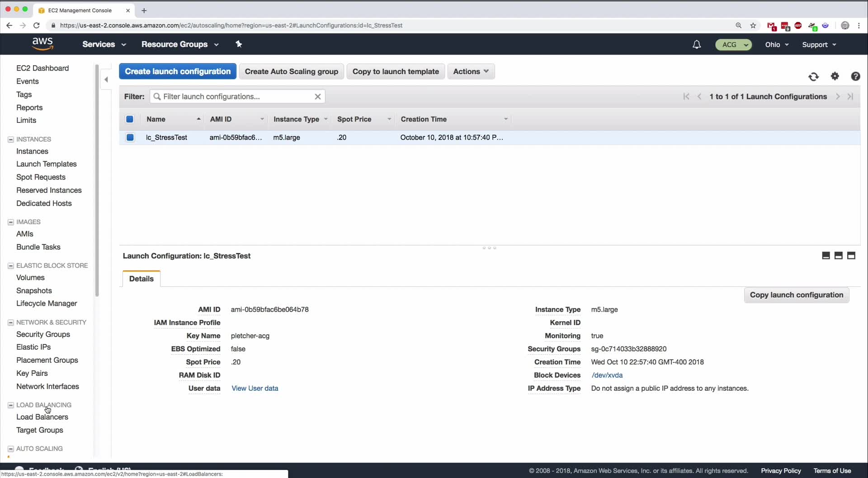Click the browser back arrow
Screen dimensions: 868x478
[9, 25]
